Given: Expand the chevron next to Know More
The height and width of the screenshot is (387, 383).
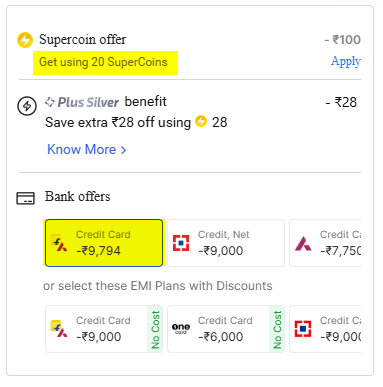Looking at the screenshot, I should pyautogui.click(x=123, y=150).
